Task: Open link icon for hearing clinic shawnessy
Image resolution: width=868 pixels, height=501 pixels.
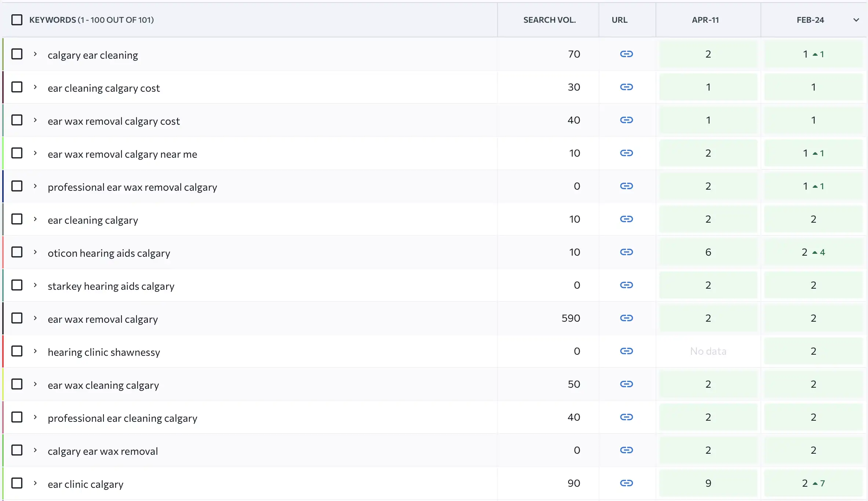Action: click(626, 351)
